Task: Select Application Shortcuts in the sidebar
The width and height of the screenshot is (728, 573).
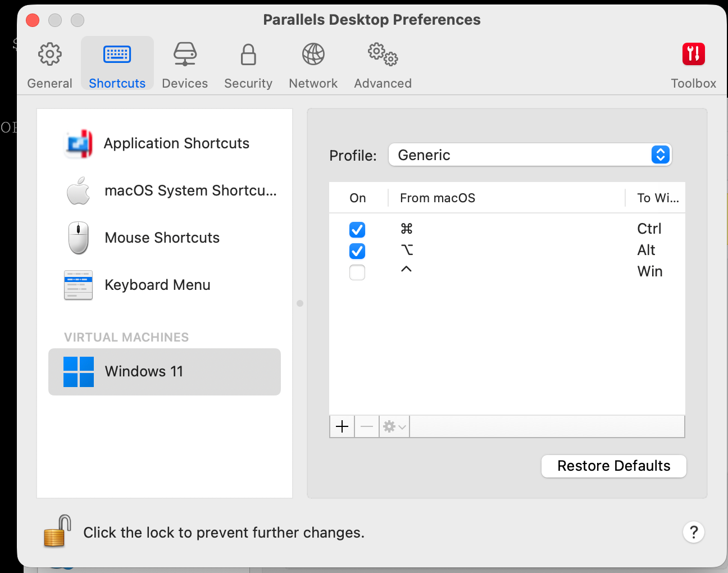Action: (x=165, y=143)
